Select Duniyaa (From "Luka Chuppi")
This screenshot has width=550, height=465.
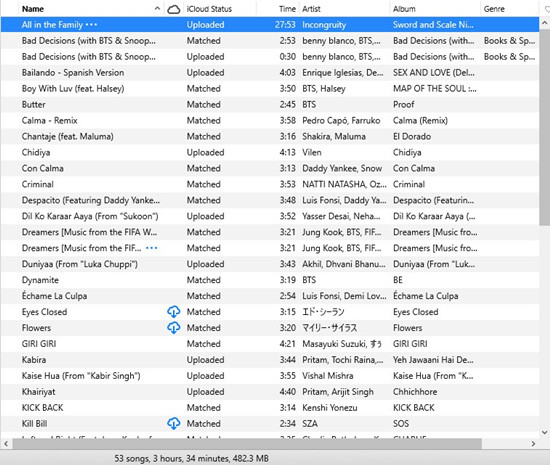click(x=80, y=264)
